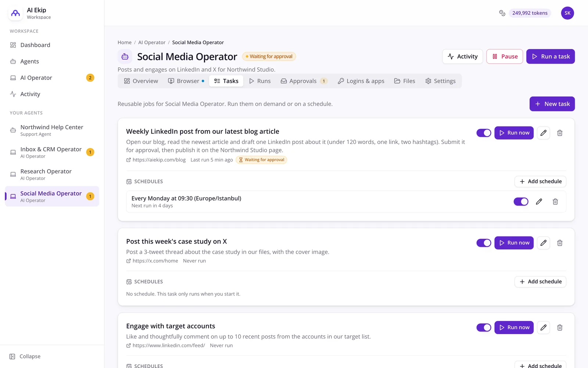Image resolution: width=588 pixels, height=368 pixels.
Task: Delete the Every Monday 09:30 schedule
Action: pos(555,202)
